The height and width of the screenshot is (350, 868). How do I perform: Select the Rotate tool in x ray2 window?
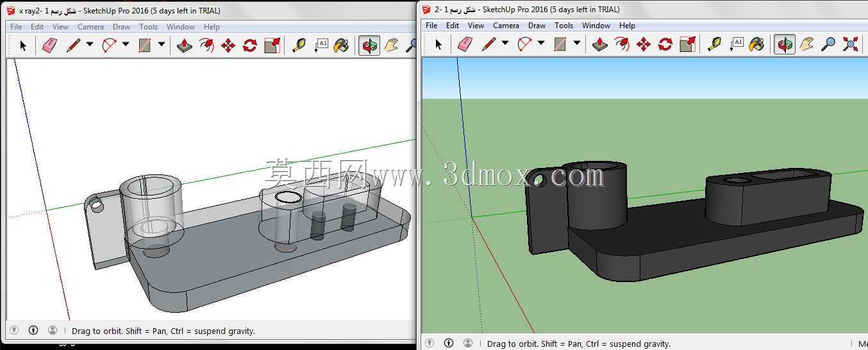pos(250,46)
